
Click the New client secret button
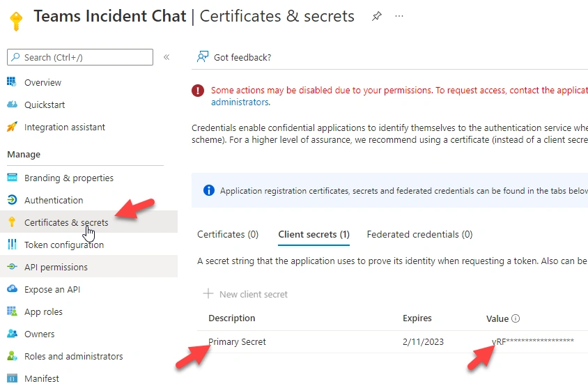245,294
